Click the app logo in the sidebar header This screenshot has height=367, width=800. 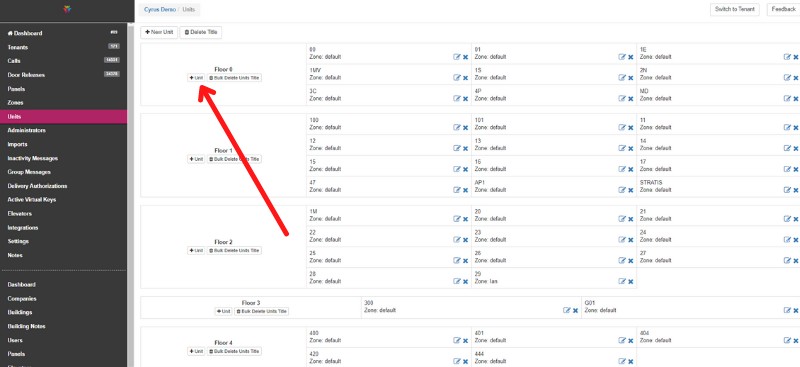click(67, 9)
